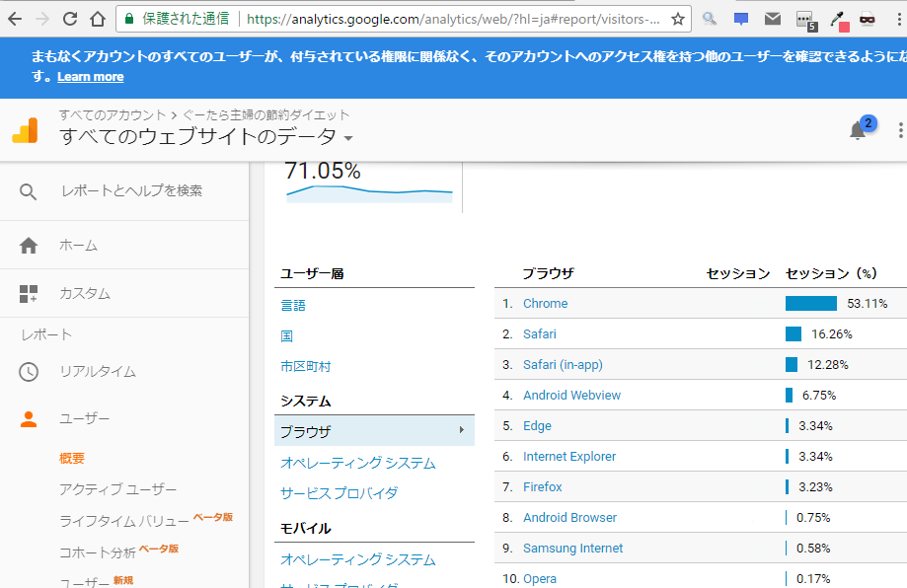Select モバイル オペレーティング システム dimension
The height and width of the screenshot is (588, 907).
[357, 559]
